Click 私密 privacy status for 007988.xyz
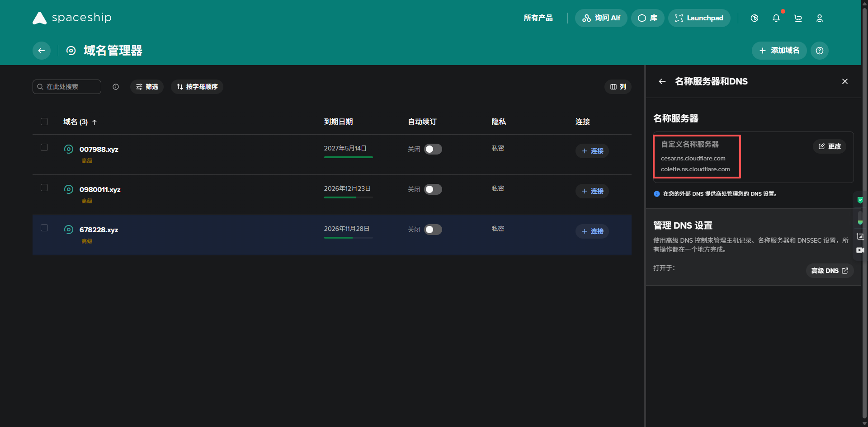Screen dimensions: 868x427 498,148
